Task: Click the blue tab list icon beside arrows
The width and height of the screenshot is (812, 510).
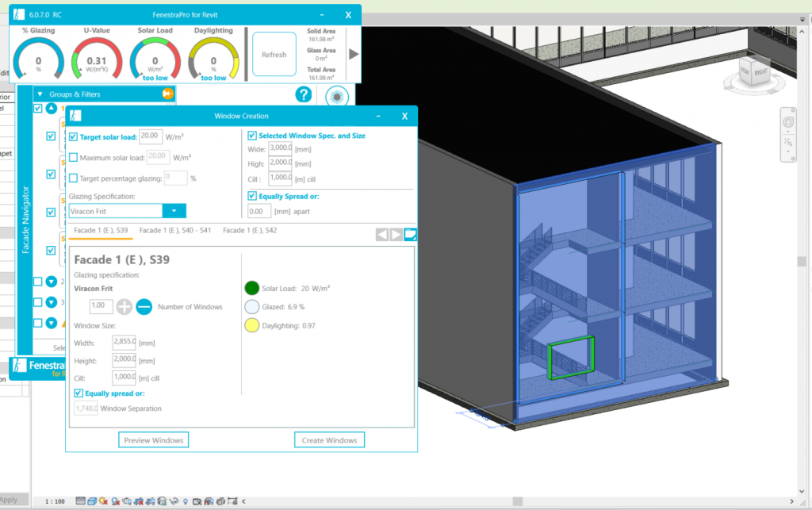Action: pos(410,235)
